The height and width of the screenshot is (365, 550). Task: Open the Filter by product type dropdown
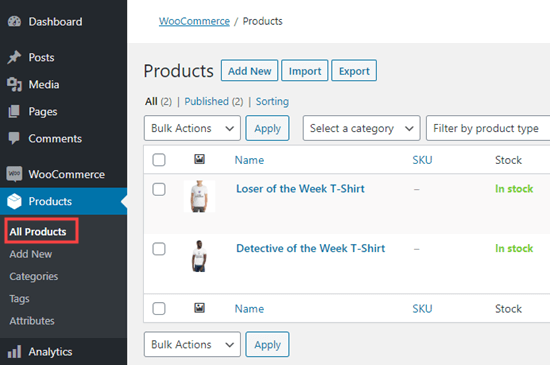coord(488,128)
